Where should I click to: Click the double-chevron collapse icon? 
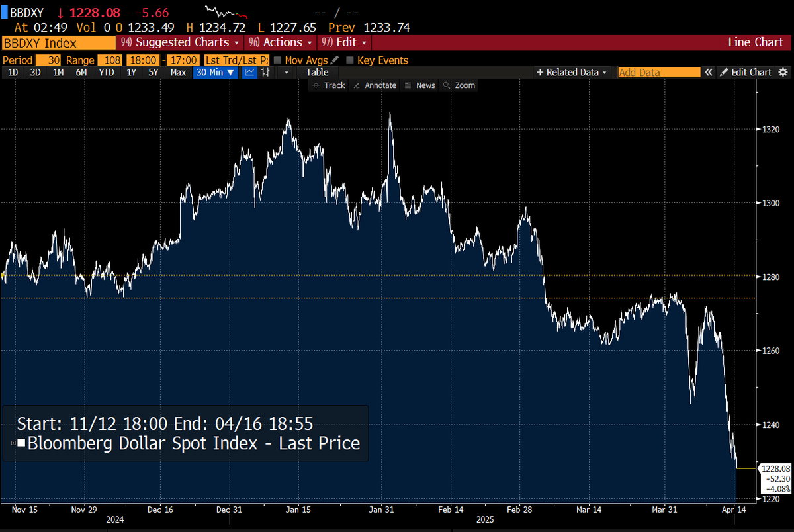click(708, 72)
